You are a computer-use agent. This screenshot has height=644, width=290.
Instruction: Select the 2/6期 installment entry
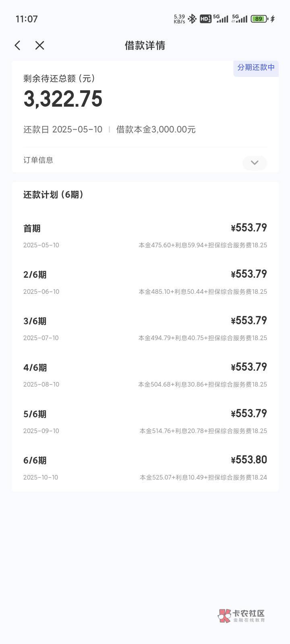(145, 282)
